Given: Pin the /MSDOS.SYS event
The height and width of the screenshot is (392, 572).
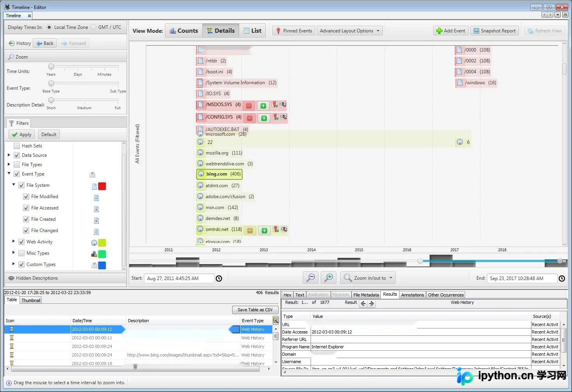Looking at the screenshot, I should (x=275, y=105).
